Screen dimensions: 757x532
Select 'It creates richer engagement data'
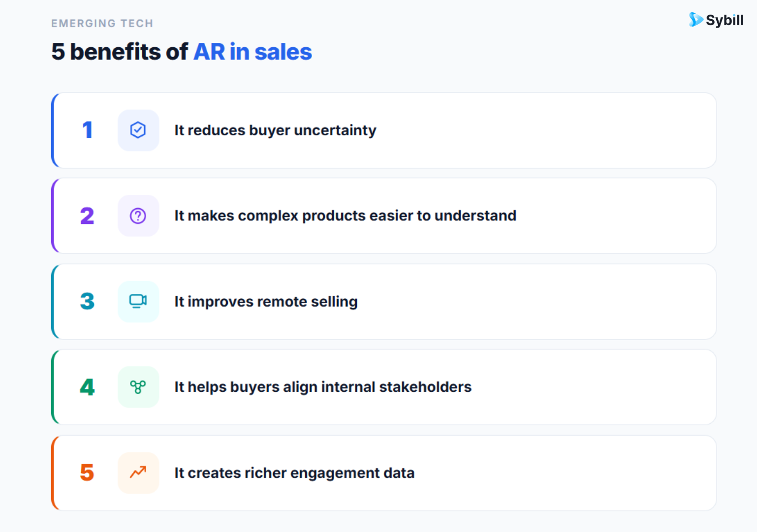(294, 473)
